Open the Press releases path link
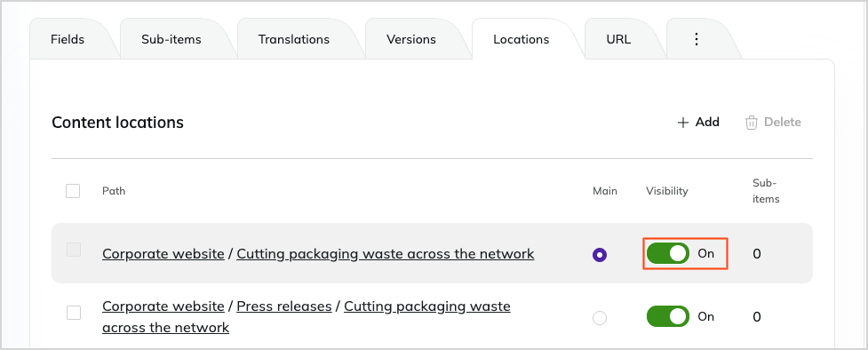 [284, 306]
